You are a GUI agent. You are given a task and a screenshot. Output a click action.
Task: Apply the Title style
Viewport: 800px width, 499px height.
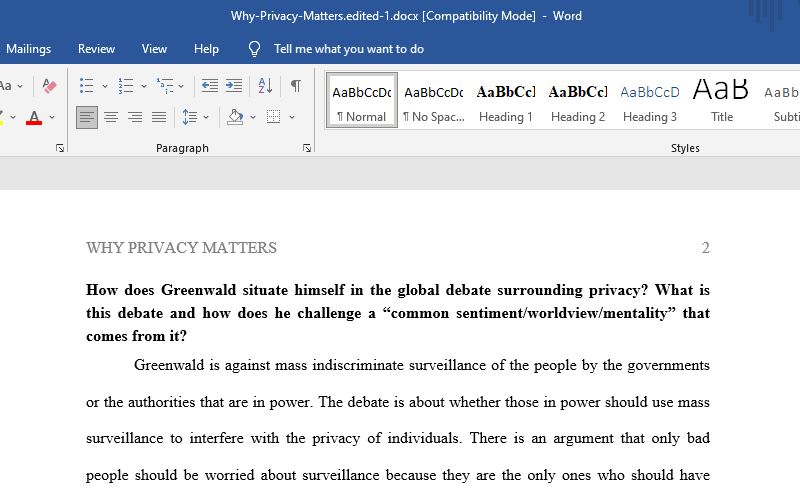721,101
